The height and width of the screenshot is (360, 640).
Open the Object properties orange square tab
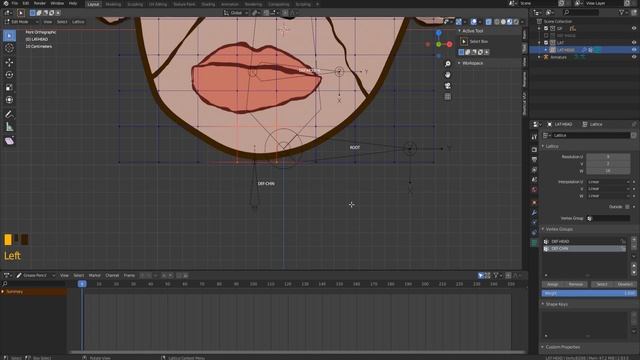[534, 202]
